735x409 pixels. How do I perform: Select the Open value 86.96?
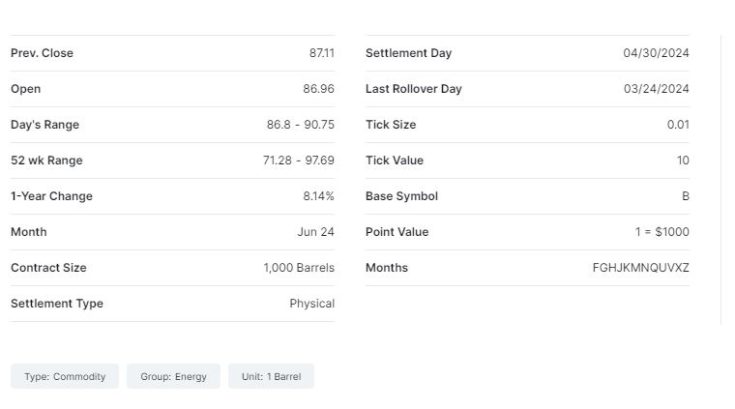[318, 89]
